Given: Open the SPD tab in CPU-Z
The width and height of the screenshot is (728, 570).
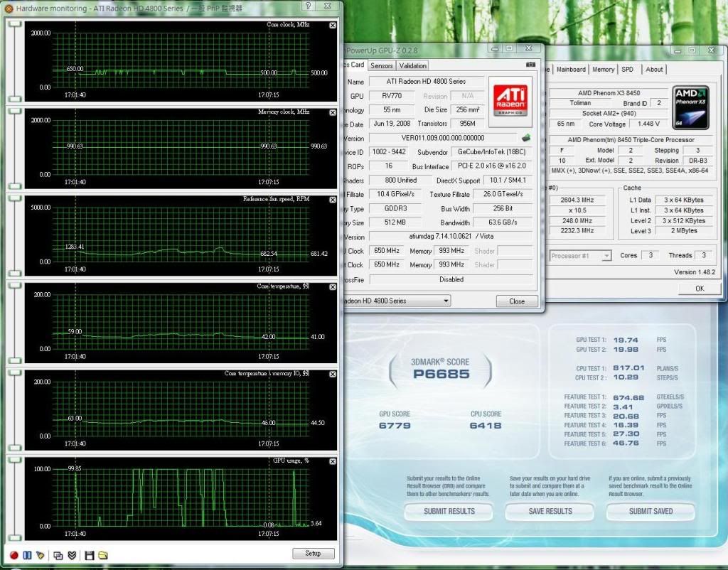Looking at the screenshot, I should [627, 69].
